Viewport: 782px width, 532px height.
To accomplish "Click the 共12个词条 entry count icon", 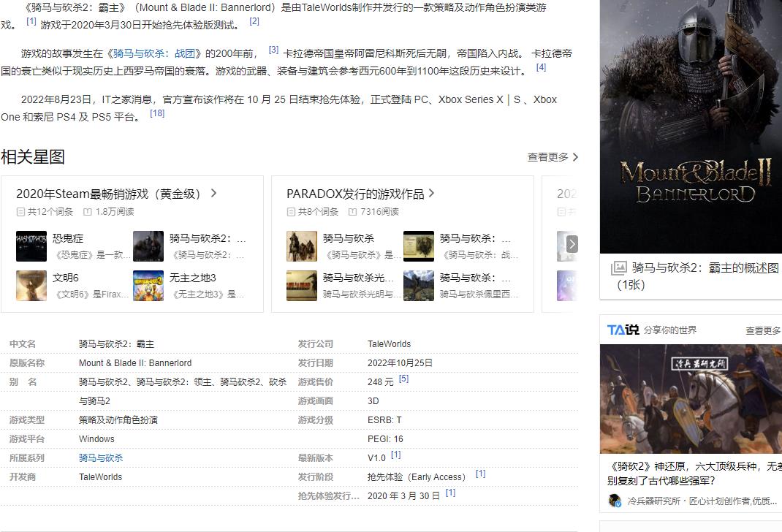I will click(20, 212).
